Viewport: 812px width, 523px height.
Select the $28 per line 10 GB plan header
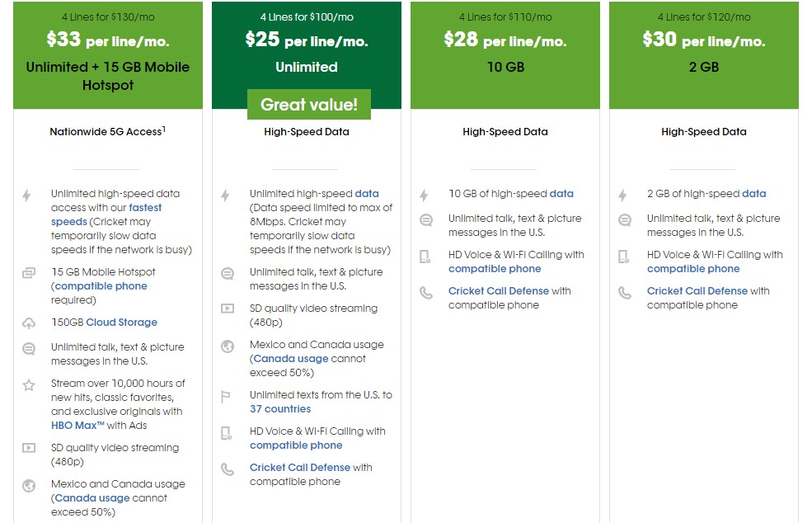click(x=505, y=51)
